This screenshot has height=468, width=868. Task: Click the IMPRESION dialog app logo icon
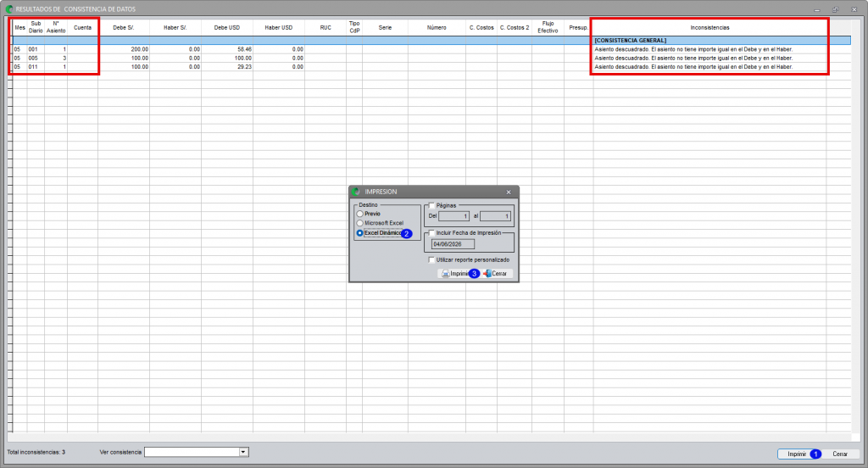coord(356,192)
